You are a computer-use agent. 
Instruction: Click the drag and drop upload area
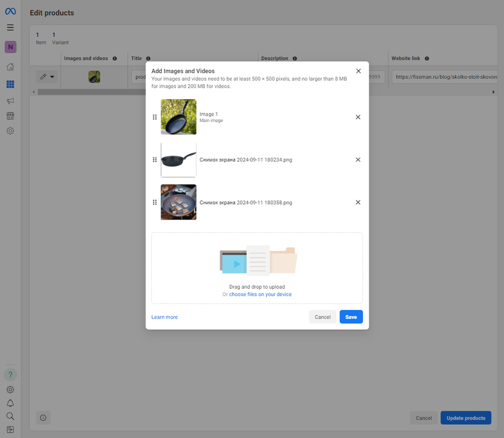point(257,268)
